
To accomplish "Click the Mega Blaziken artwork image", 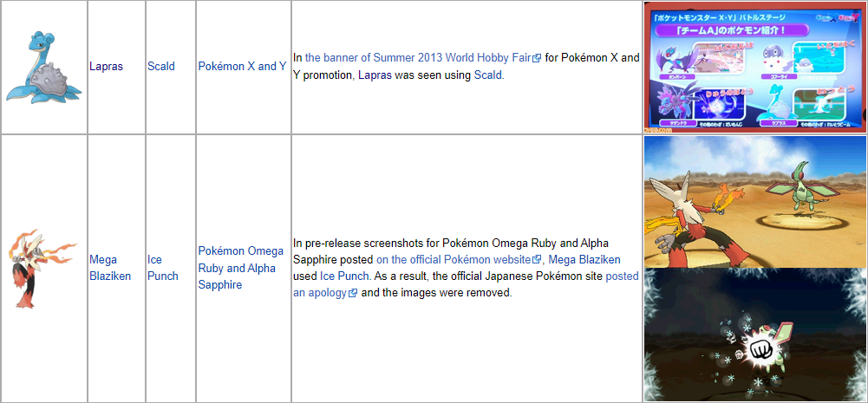I will coord(43,268).
